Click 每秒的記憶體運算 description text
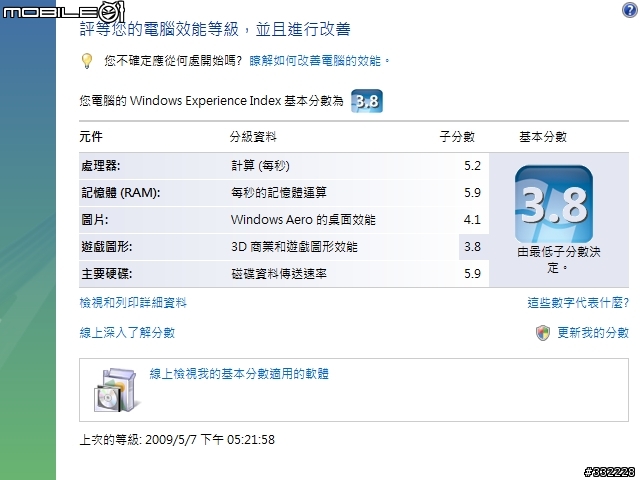Viewport: 640px width, 480px height. 279,193
